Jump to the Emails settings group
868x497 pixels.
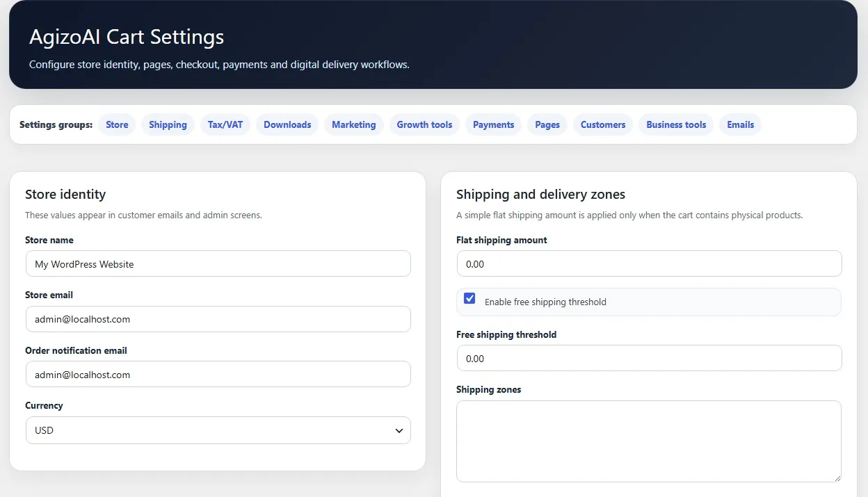coord(740,124)
